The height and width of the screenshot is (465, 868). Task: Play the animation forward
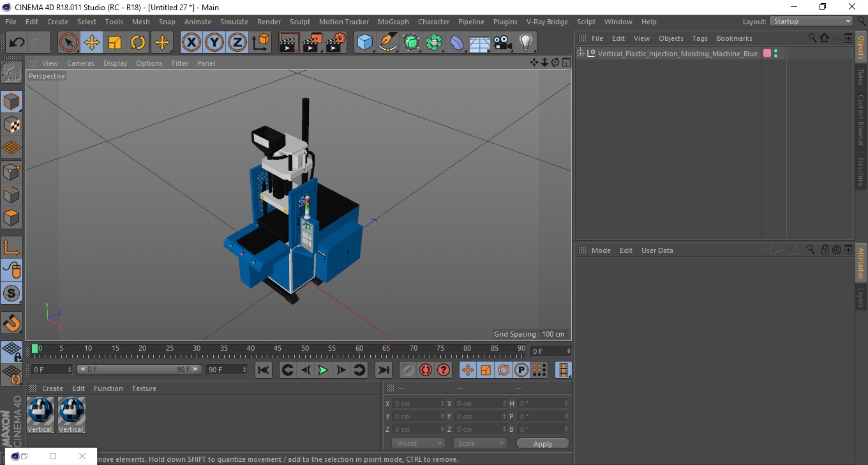point(324,370)
